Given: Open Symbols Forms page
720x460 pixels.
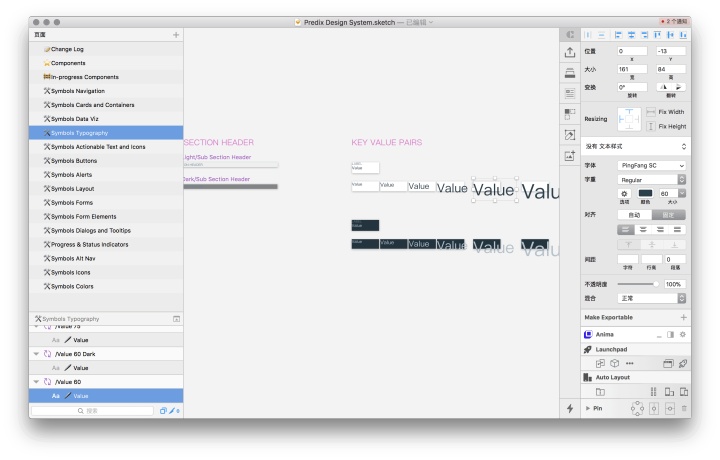Looking at the screenshot, I should pos(106,202).
